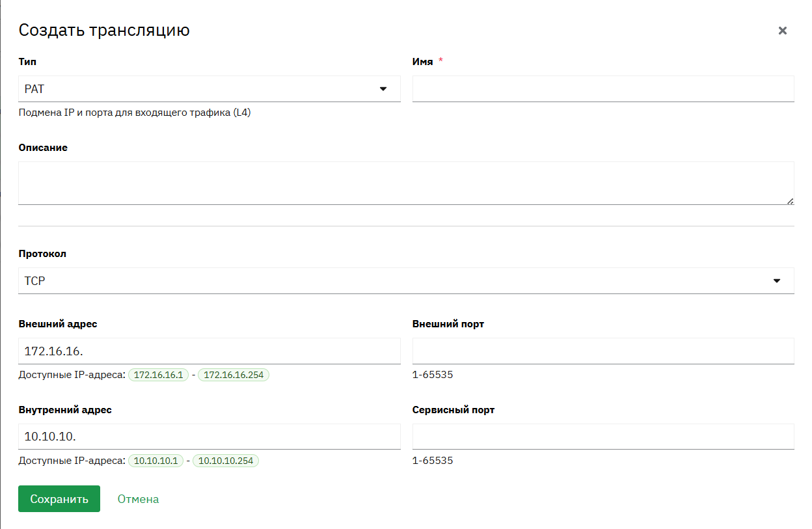Focus the Сервисный порт input field
The image size is (812, 529).
coord(603,437)
